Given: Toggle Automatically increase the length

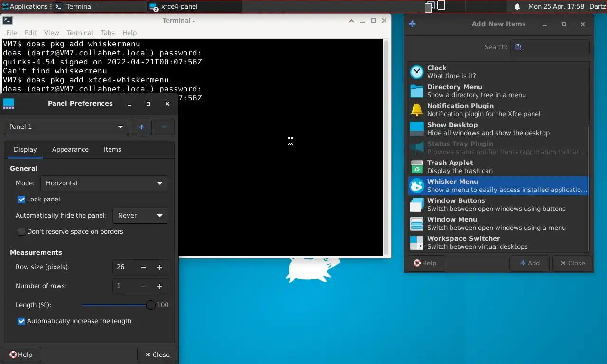Looking at the screenshot, I should point(21,321).
